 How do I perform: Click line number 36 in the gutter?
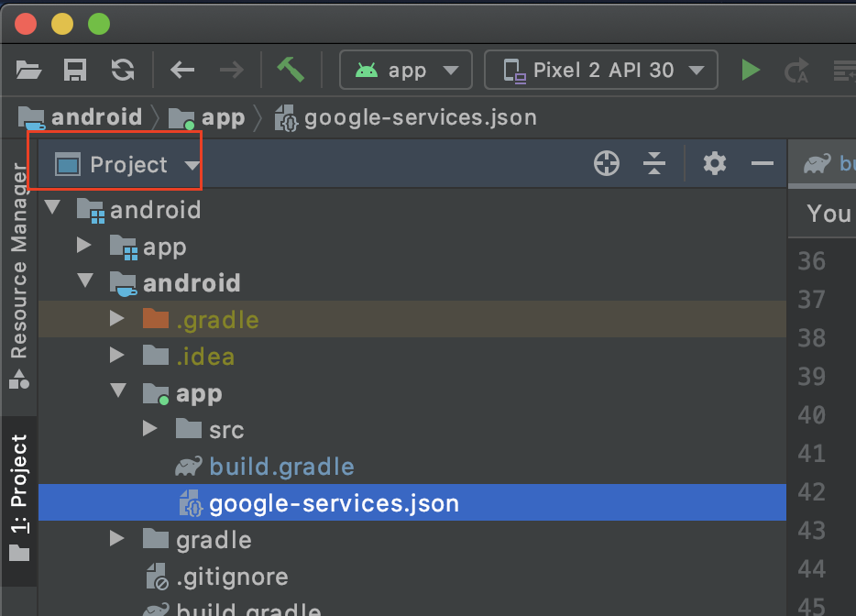click(811, 261)
